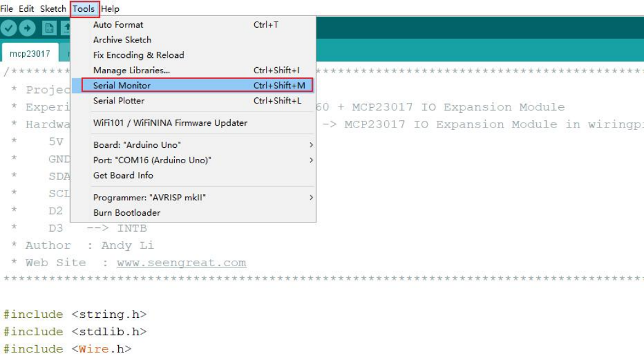Open the Sketch menu
This screenshot has width=644, height=358.
[53, 9]
